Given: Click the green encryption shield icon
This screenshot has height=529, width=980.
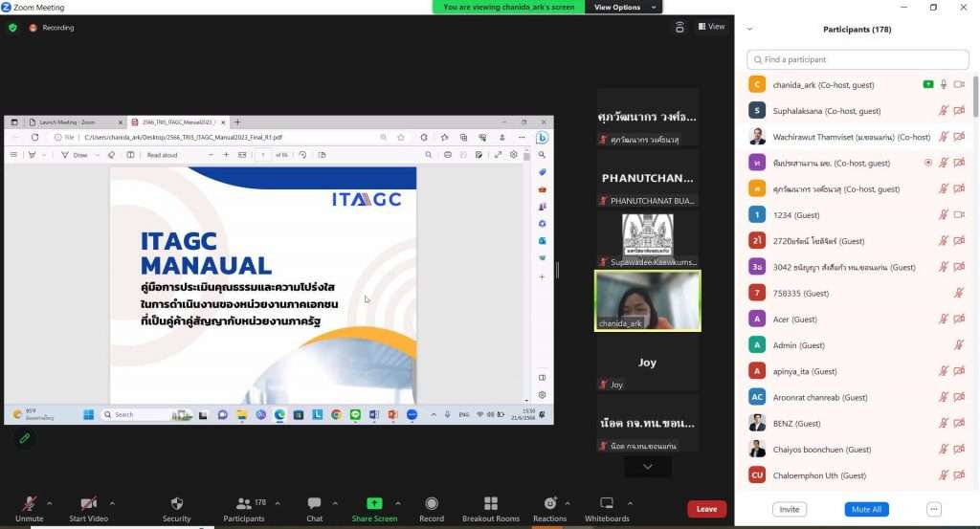Looking at the screenshot, I should pos(12,28).
